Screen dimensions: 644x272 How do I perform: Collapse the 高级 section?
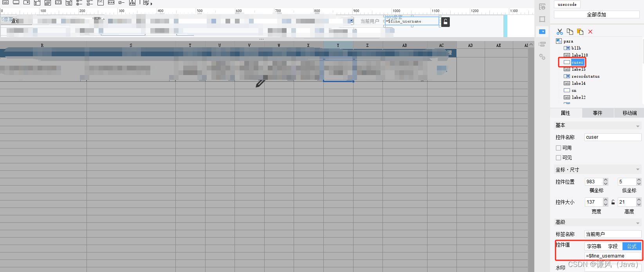(638, 223)
